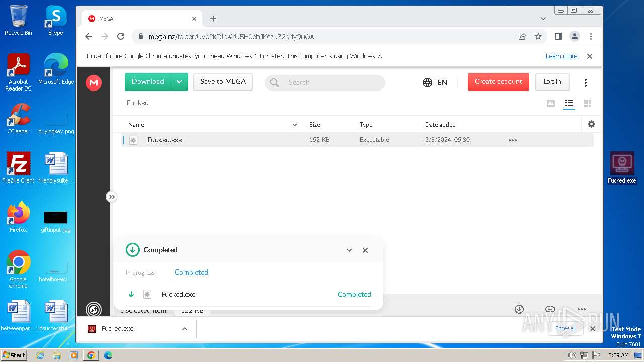Open Chrome download item menu chevron

[185, 329]
